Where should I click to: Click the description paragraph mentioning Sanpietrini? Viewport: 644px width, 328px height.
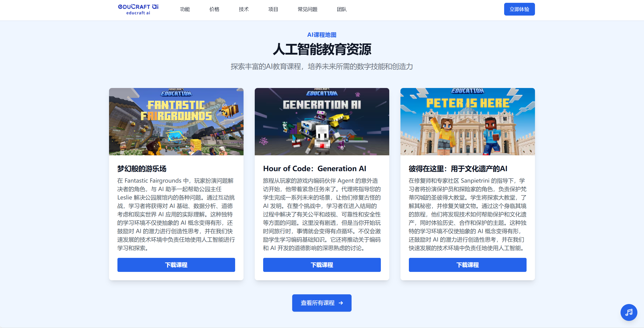point(467,214)
